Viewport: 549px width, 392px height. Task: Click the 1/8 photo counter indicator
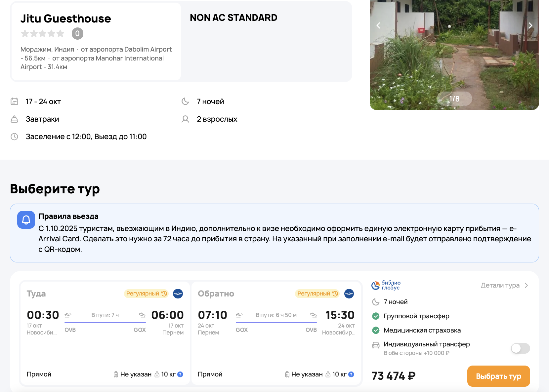coord(454,99)
